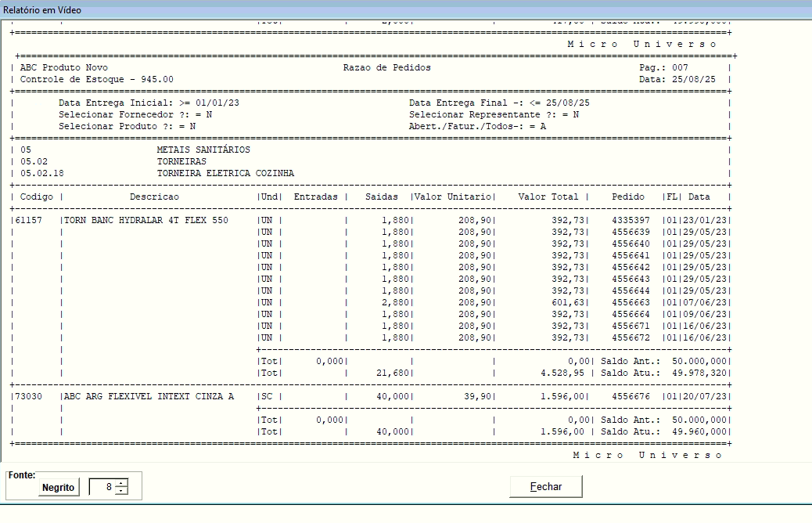Click date 09/06/23
The image size is (812, 523).
(x=705, y=314)
